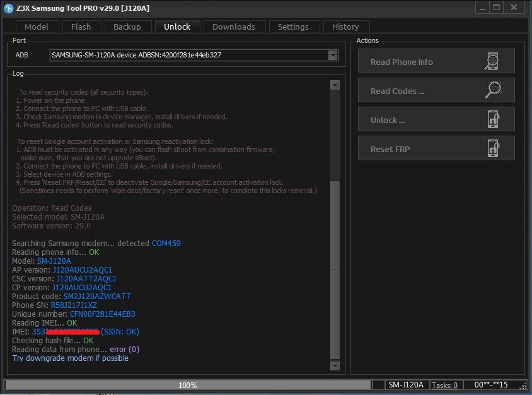
Task: Click the ADB device combo box field
Action: point(194,55)
